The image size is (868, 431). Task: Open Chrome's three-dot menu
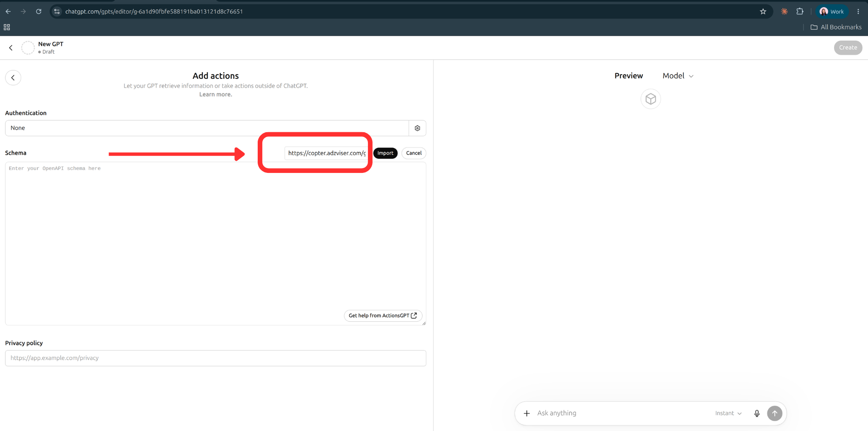click(858, 11)
